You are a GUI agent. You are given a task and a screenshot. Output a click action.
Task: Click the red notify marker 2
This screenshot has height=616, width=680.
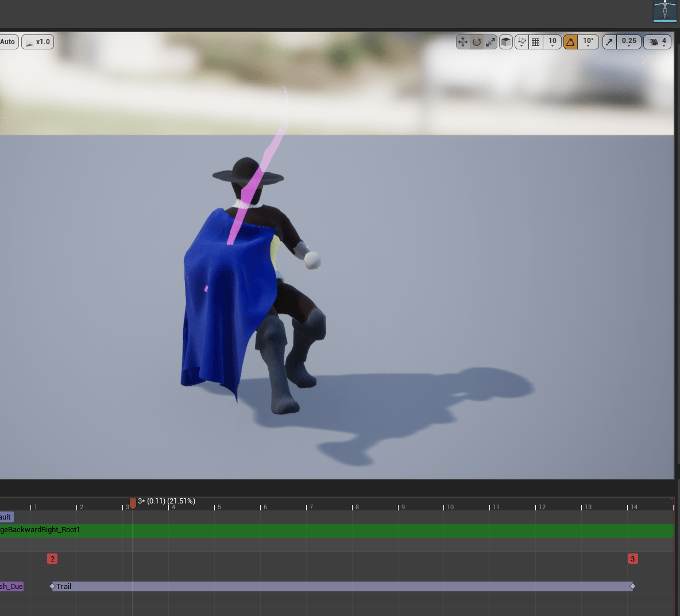[52, 559]
